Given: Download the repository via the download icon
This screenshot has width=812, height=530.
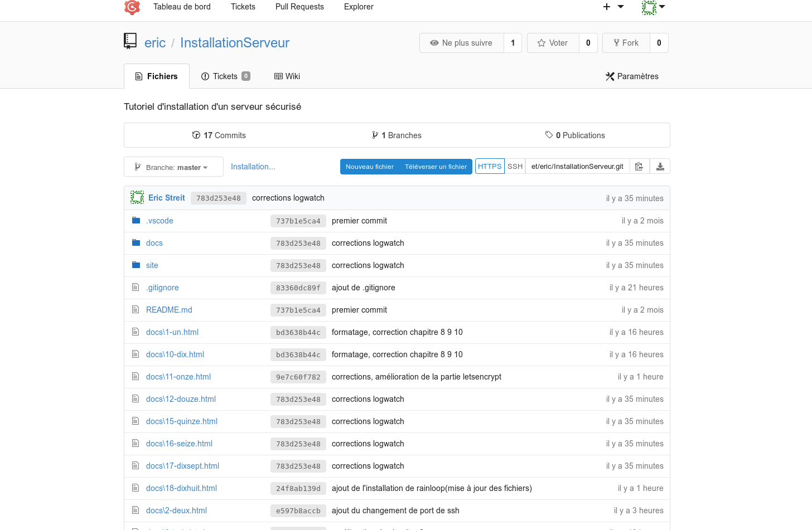Looking at the screenshot, I should pos(660,166).
